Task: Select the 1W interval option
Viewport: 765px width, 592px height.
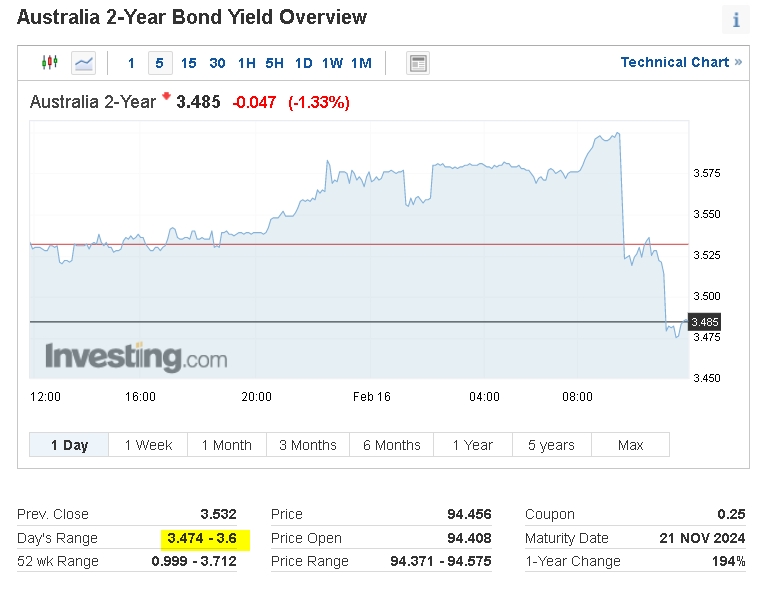Action: click(332, 63)
